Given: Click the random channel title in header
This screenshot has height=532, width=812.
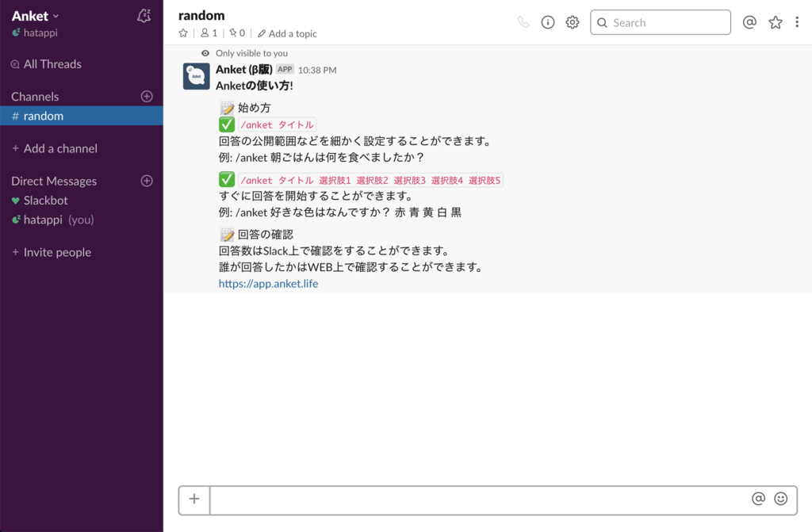Looking at the screenshot, I should tap(201, 16).
